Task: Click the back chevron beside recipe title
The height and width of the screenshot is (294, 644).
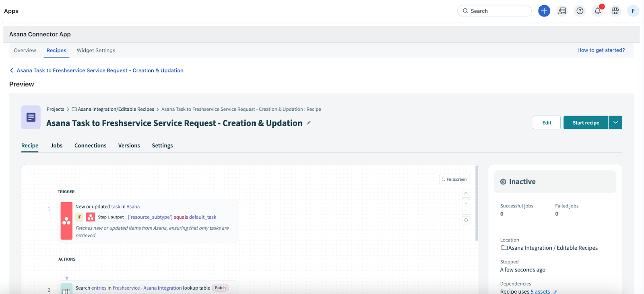Action: coord(12,70)
